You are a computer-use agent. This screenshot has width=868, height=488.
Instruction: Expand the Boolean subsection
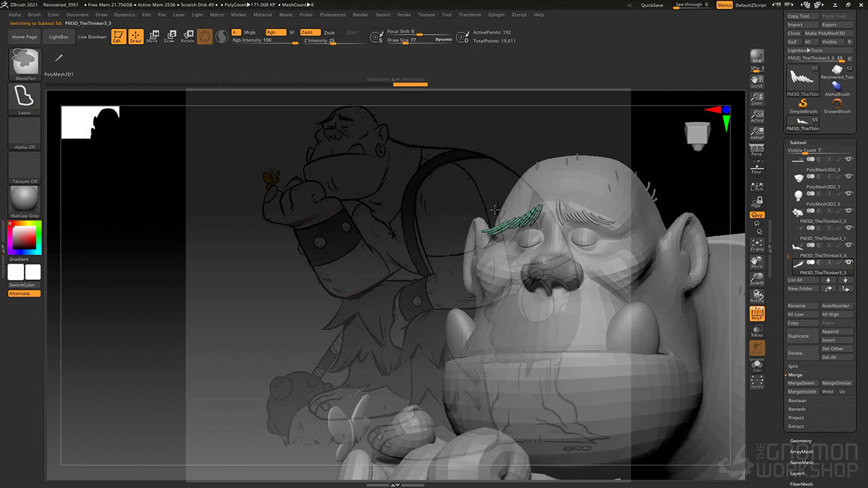click(x=797, y=401)
